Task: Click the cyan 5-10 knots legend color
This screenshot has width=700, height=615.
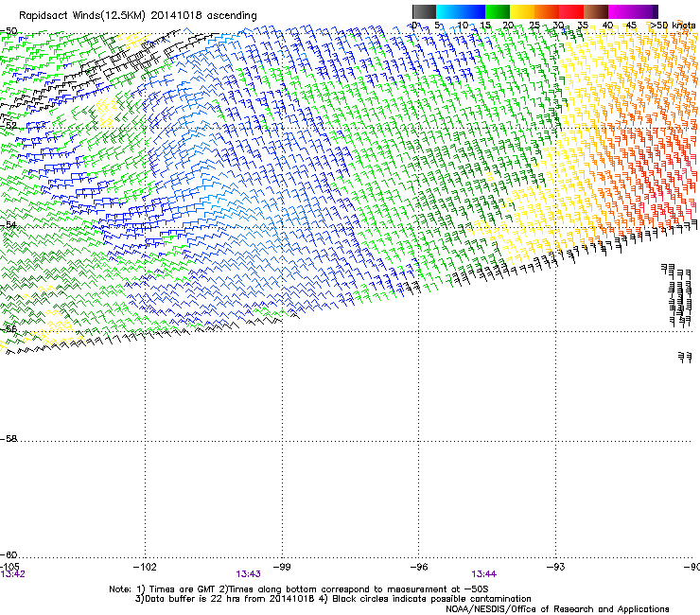Action: pos(448,11)
